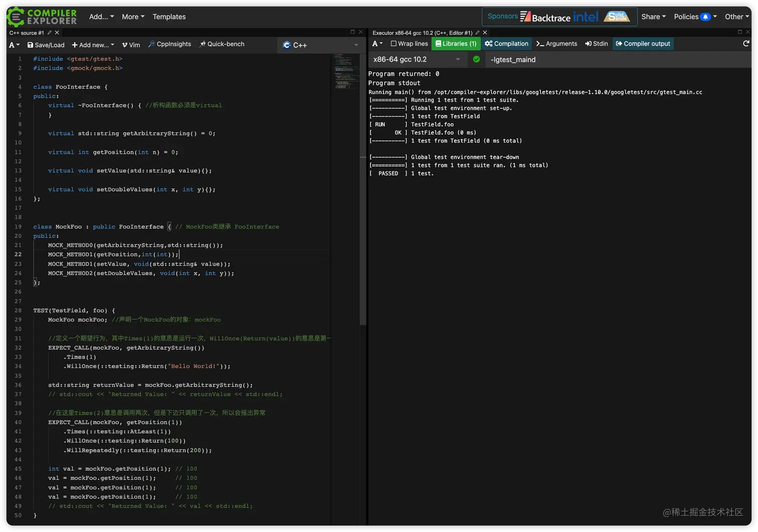Click the editor code minimap
This screenshot has width=758, height=532.
tap(345, 72)
